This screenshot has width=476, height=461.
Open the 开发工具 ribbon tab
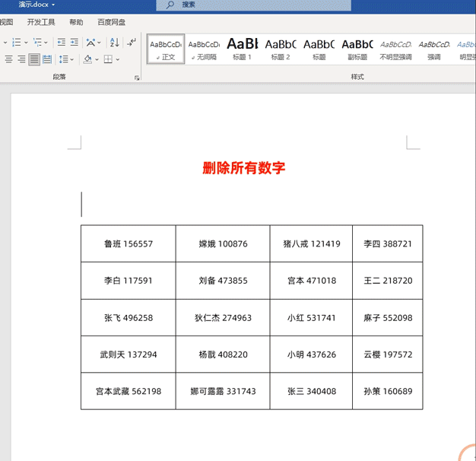coord(41,22)
